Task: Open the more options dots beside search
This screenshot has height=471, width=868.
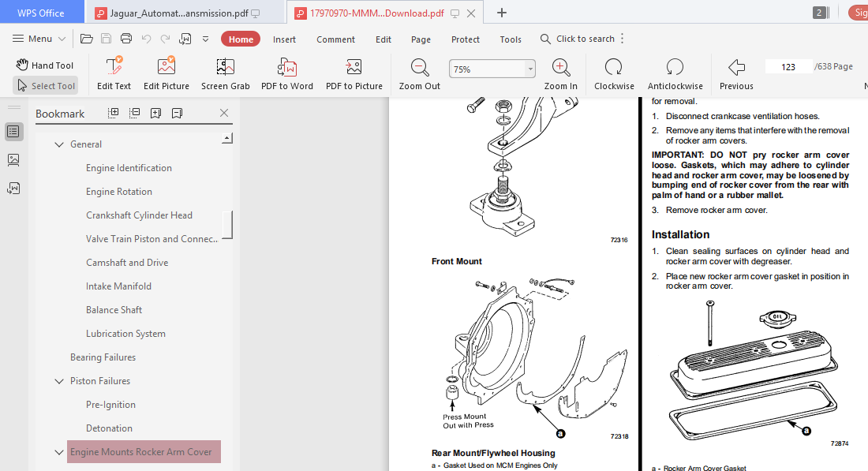Action: tap(623, 39)
